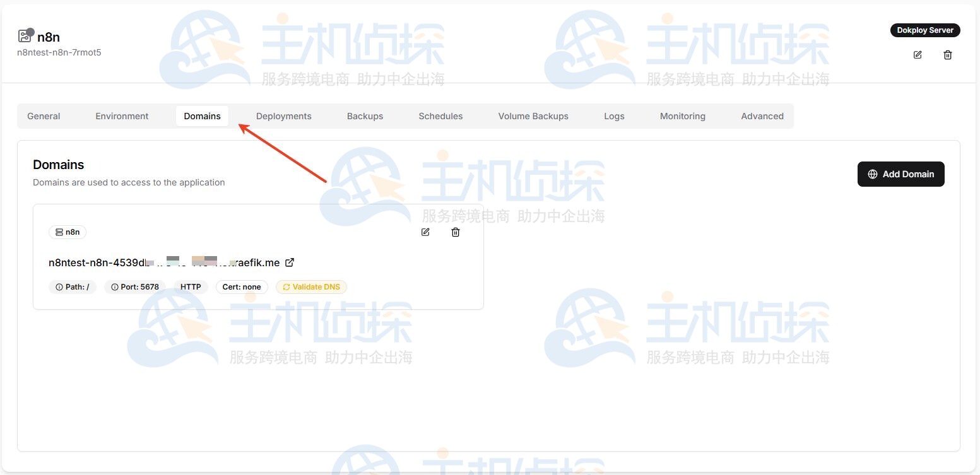This screenshot has height=475, width=980.
Task: Edit the n8n domain entry
Action: [x=425, y=232]
